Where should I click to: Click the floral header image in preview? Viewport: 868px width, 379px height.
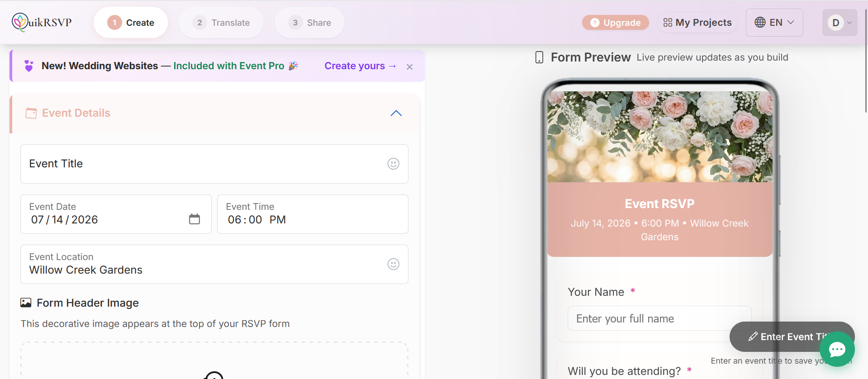660,137
